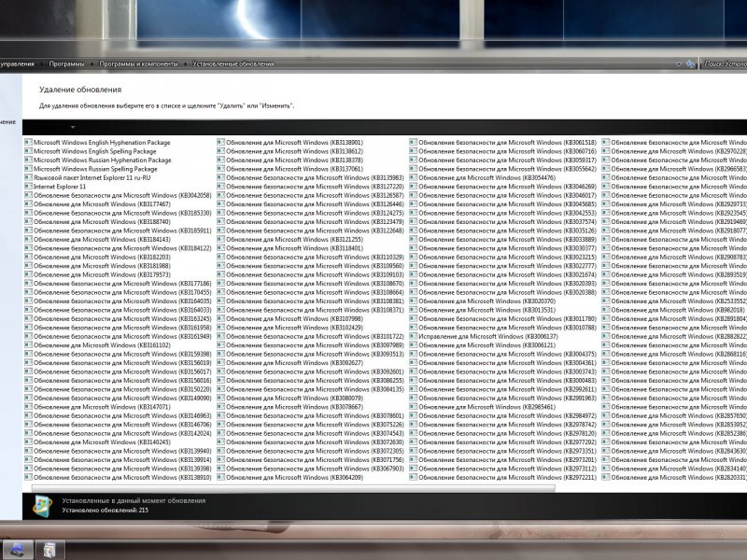The height and width of the screenshot is (560, 747).
Task: Click the icon next to update KB3054476
Action: point(414,177)
